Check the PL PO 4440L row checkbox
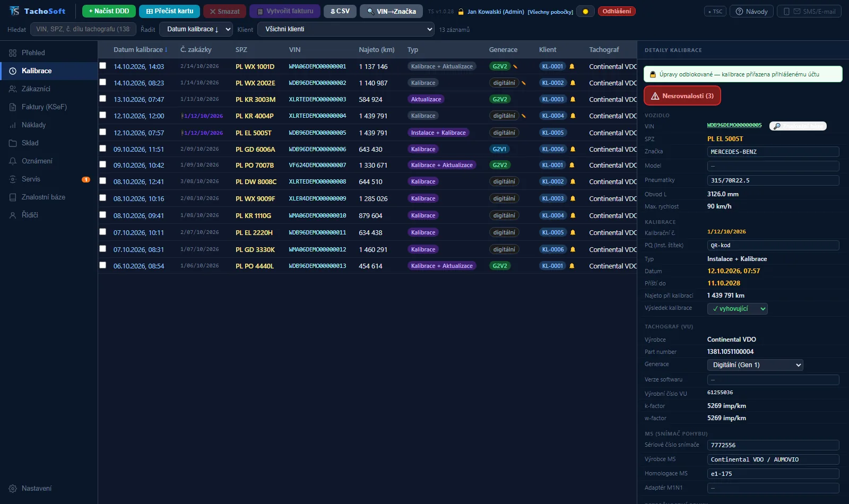 (103, 265)
